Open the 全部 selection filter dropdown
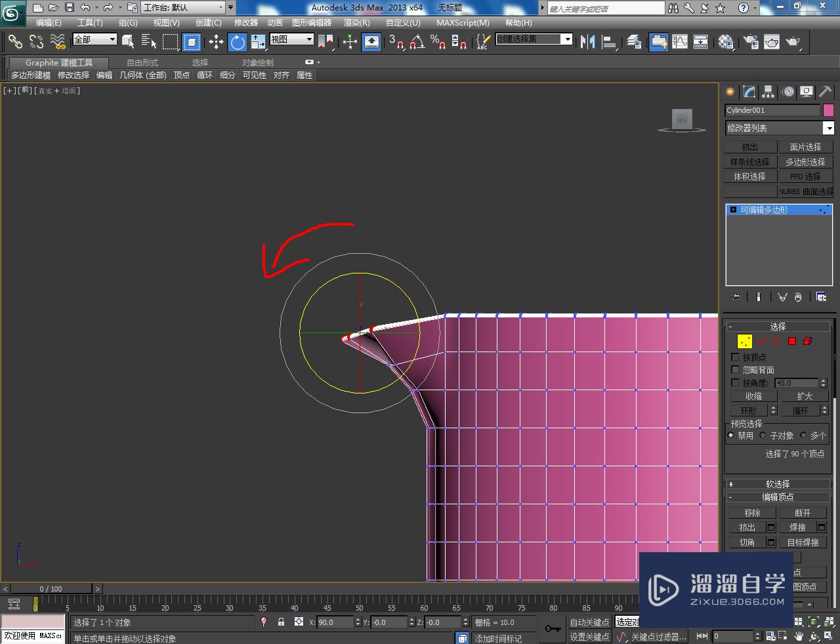This screenshot has width=840, height=644. coord(94,39)
